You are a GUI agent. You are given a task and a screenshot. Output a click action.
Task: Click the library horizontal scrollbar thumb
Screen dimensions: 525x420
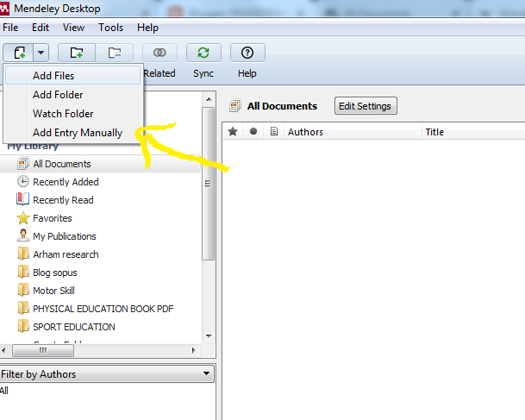tap(43, 350)
